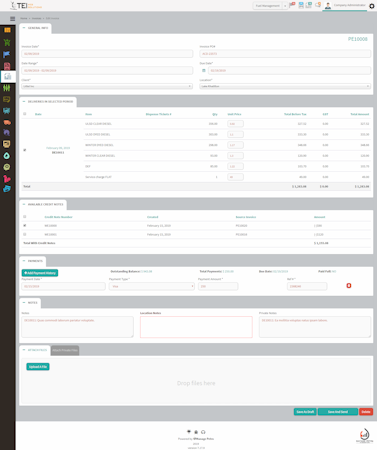Image resolution: width=377 pixels, height=450 pixels.
Task: Open the Payment Type dropdown showing Visa
Action: tap(152, 286)
